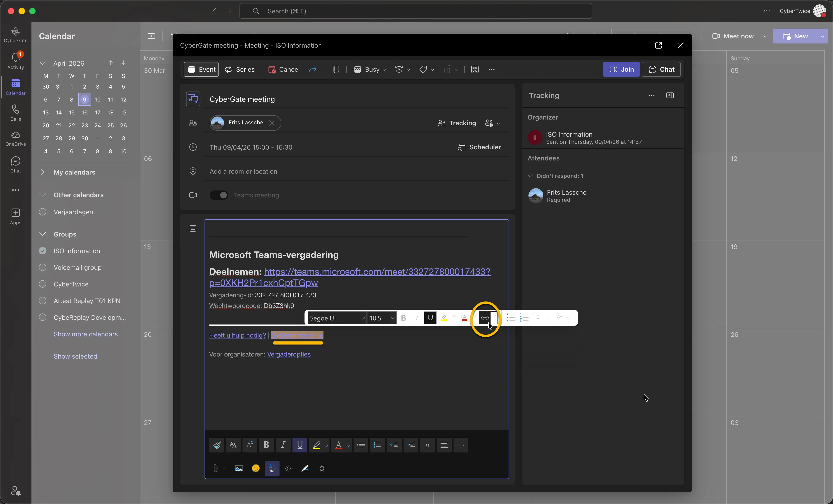833x504 pixels.
Task: Collapse the Tracking side panel
Action: (x=670, y=95)
